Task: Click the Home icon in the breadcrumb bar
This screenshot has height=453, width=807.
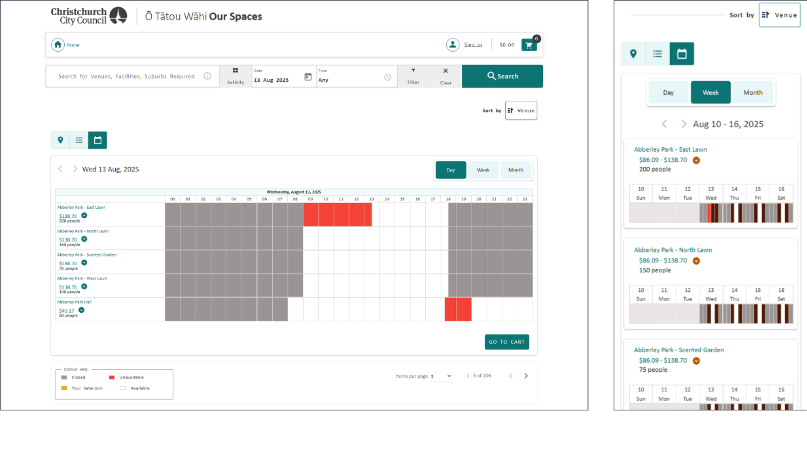Action: (x=58, y=45)
